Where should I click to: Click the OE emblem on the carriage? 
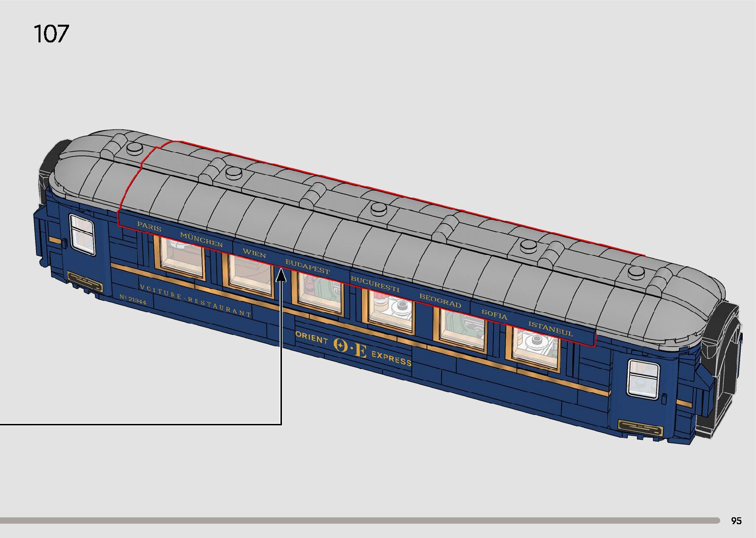pos(350,348)
